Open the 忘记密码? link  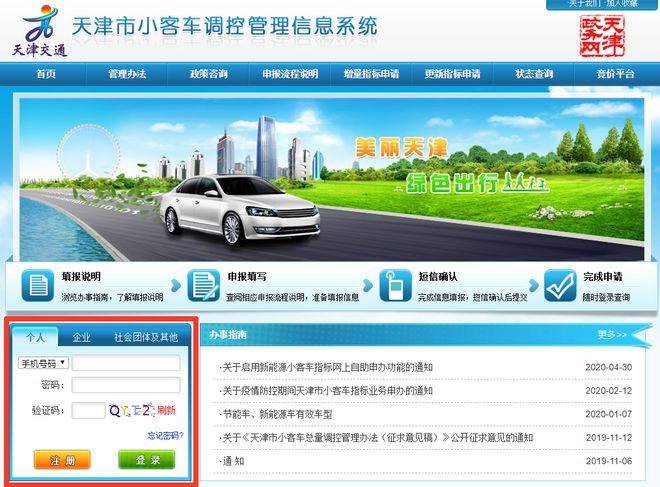(165, 436)
